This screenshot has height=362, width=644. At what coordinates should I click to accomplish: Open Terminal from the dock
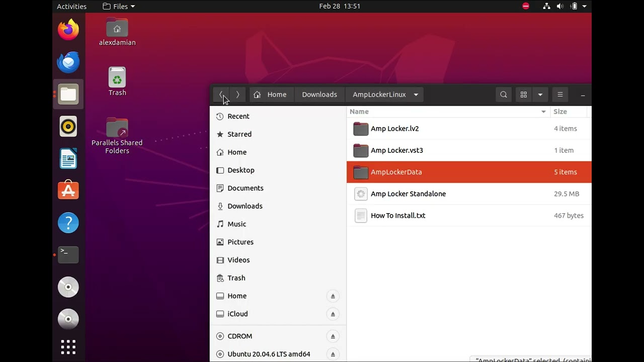pos(68,255)
